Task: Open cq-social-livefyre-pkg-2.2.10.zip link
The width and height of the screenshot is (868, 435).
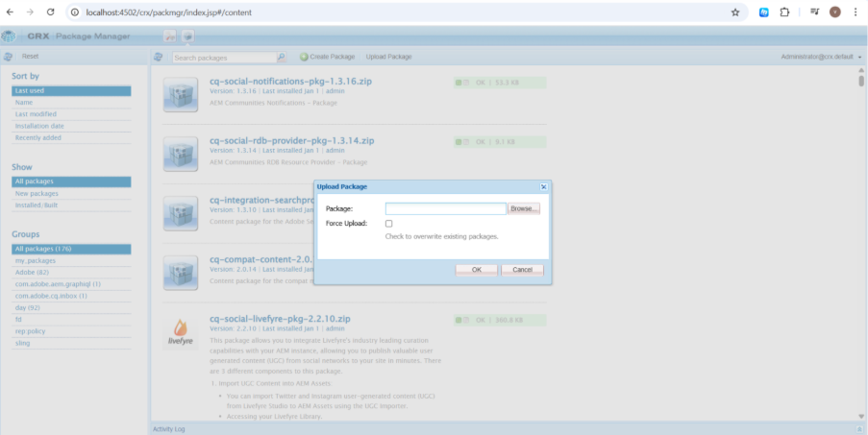Action: [280, 319]
